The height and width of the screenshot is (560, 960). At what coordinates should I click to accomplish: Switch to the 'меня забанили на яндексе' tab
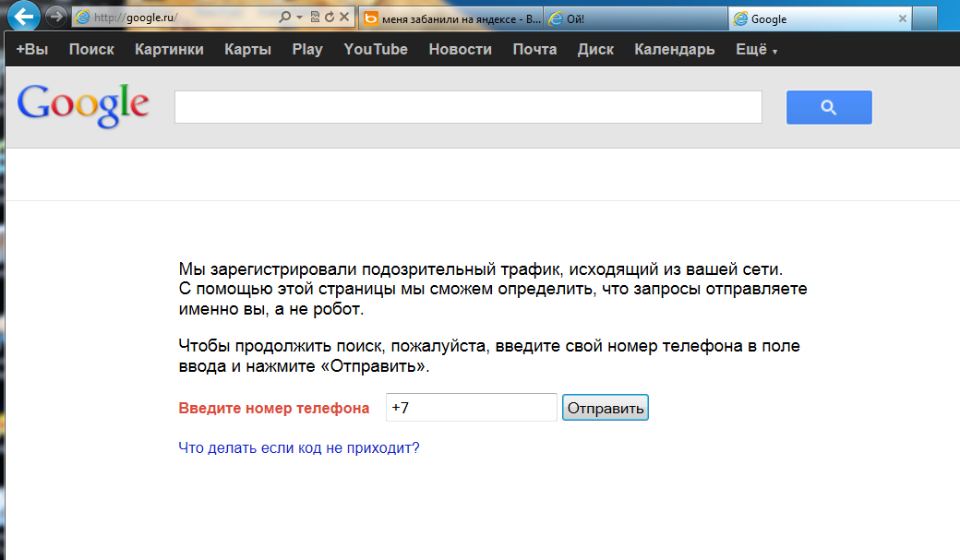[450, 18]
